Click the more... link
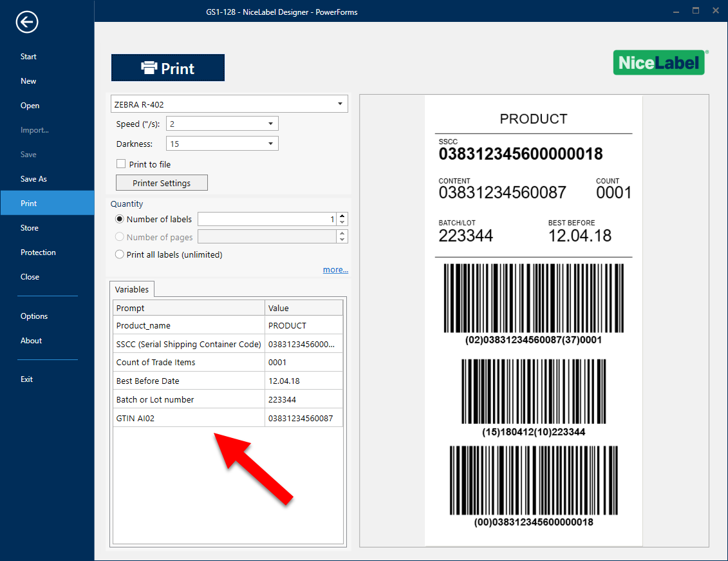Screen dimensions: 728x561 tap(335, 270)
